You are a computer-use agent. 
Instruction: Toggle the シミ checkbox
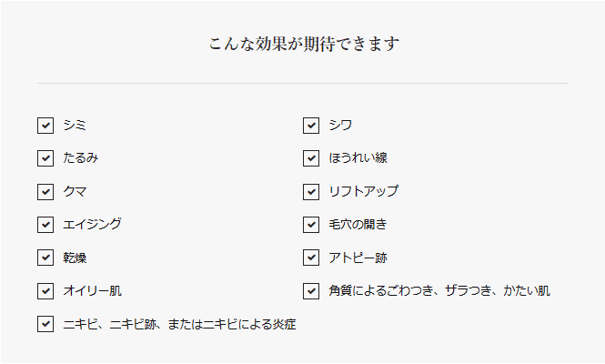(x=45, y=126)
